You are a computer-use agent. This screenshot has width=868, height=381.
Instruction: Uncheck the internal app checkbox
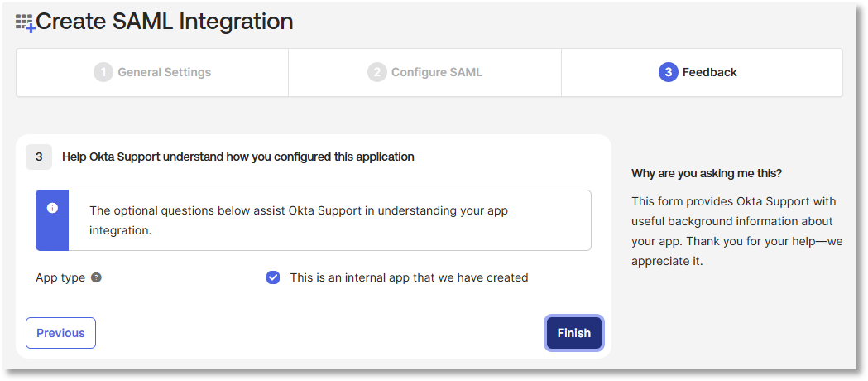point(273,277)
